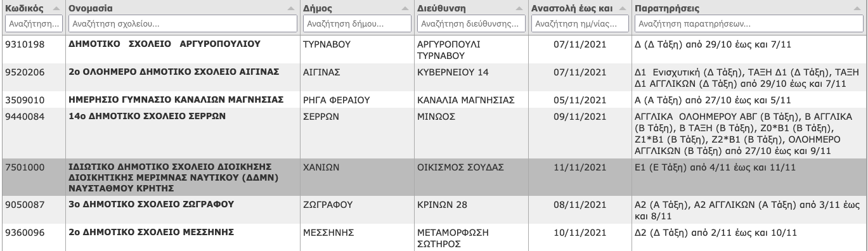
Task: Click the Αναζήτηση διεύθυνσης filter field
Action: click(x=471, y=23)
